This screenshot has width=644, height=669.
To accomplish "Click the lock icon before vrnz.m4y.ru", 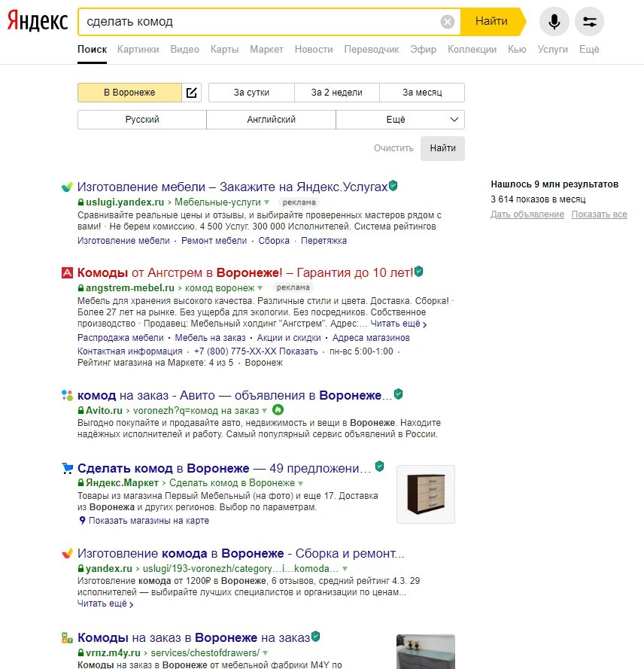I will 80,652.
